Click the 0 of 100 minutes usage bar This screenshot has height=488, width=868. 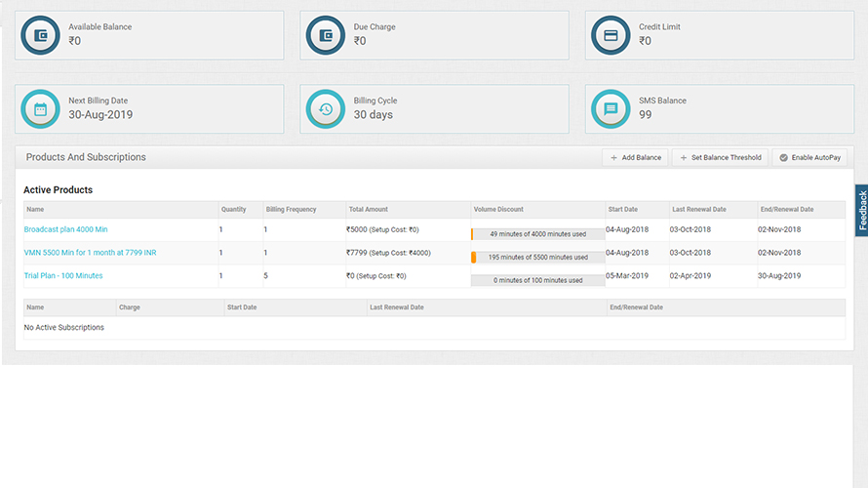click(x=537, y=280)
